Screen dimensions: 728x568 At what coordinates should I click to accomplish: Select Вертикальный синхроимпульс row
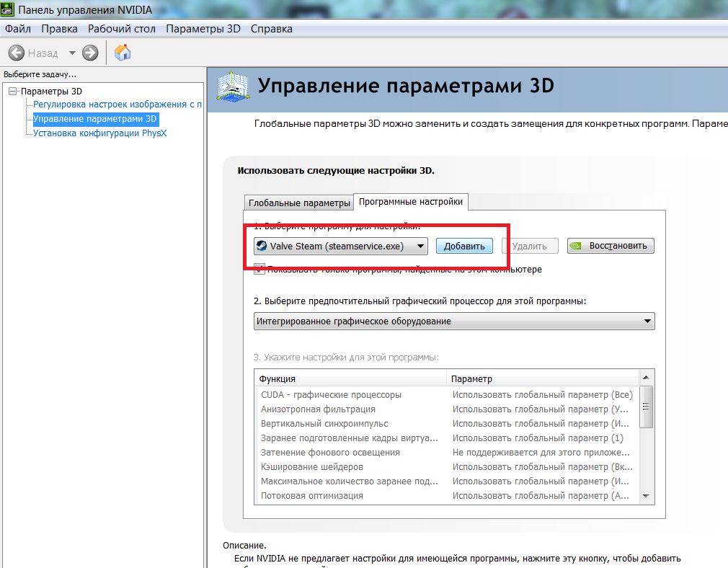[x=448, y=424]
